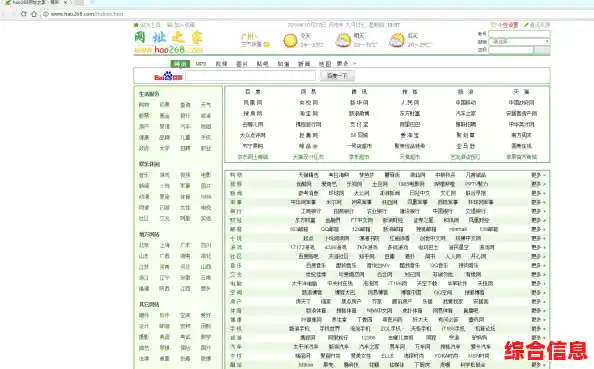Open the 12306 link in 旅游 row
Viewport: 594px width, 369px height.
[x=368, y=338]
